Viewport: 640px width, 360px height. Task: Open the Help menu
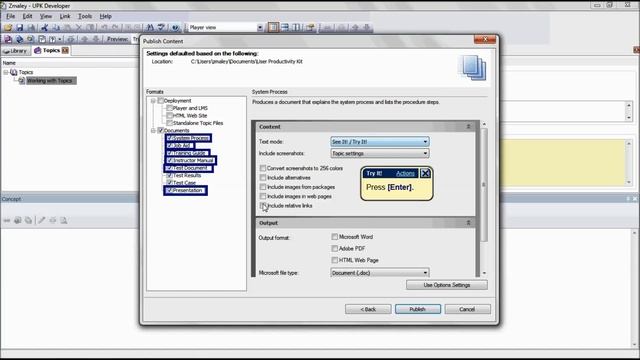[105, 16]
